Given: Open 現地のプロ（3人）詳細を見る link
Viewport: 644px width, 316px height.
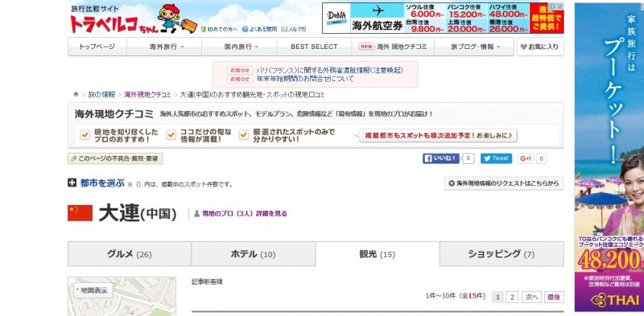Looking at the screenshot, I should [x=245, y=213].
